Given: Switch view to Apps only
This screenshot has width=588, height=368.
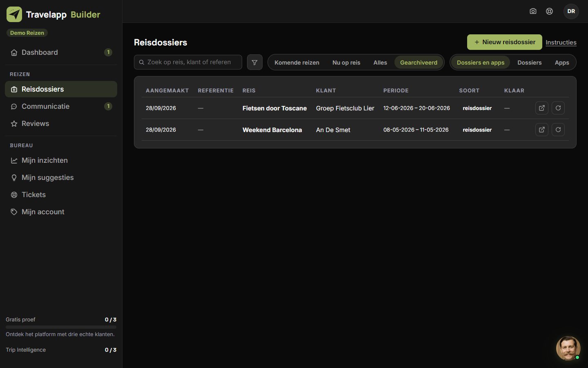Looking at the screenshot, I should pyautogui.click(x=562, y=63).
